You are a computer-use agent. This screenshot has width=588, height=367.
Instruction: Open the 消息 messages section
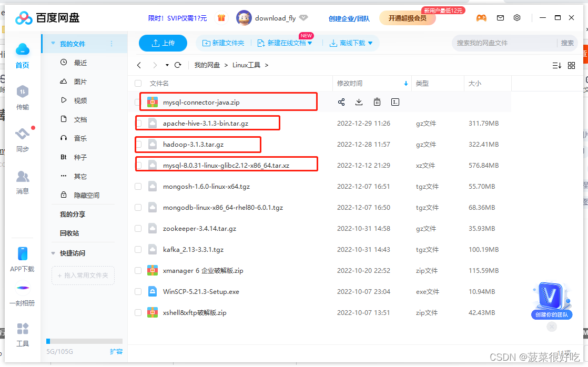tap(23, 182)
